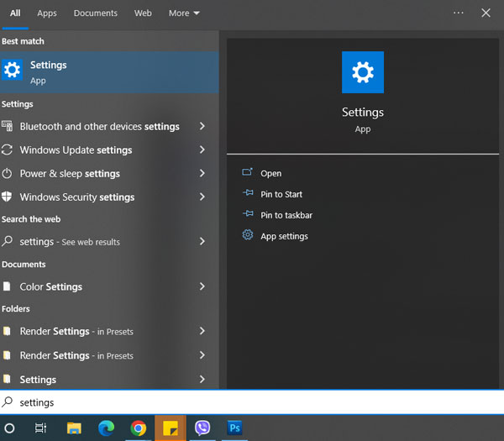Click the Open window icon in preview pane
Viewport: 504px width, 441px height.
(247, 172)
